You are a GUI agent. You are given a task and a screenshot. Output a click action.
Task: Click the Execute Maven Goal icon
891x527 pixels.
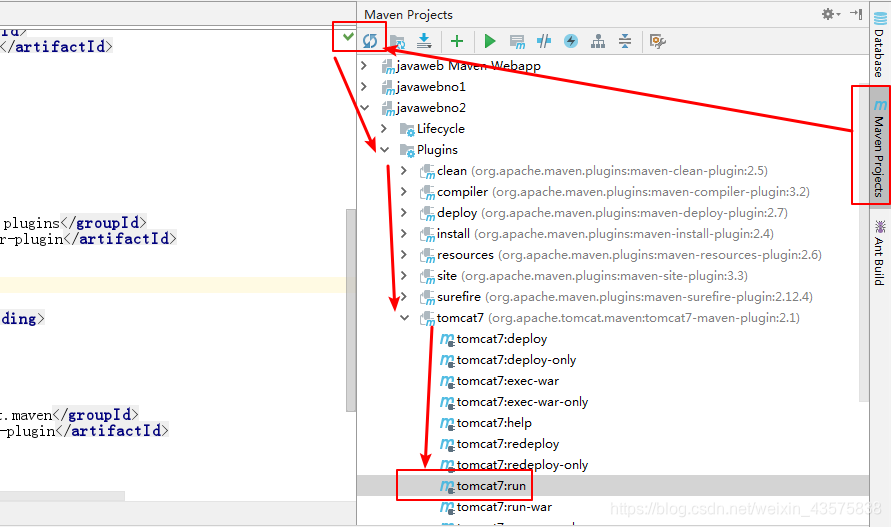click(x=517, y=42)
